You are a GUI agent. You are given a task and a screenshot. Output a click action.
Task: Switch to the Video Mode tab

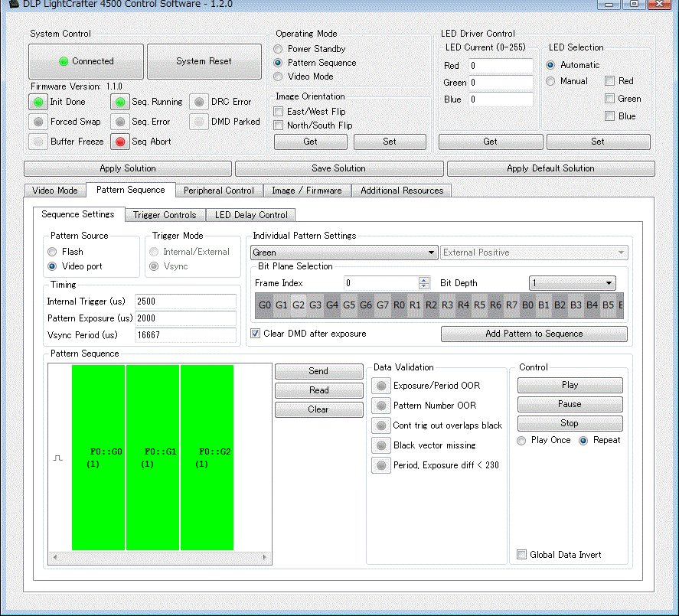pos(55,191)
